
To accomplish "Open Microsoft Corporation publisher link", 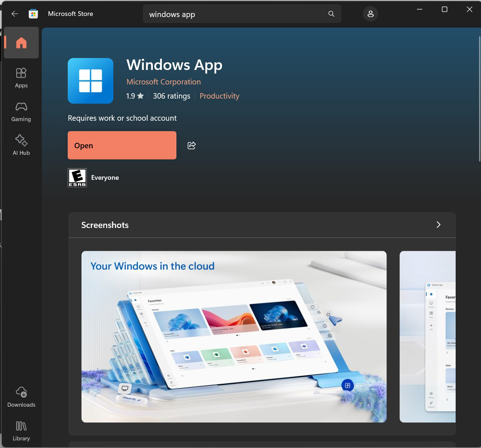I will click(x=164, y=82).
